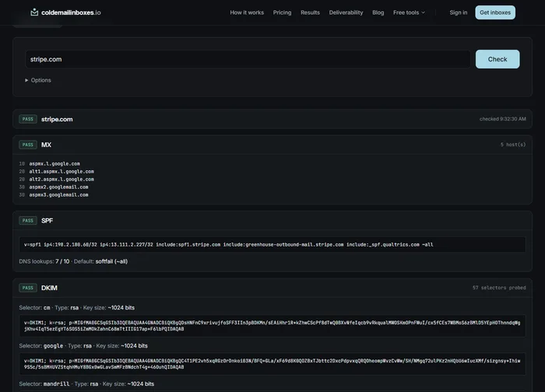Click the checked 9:32:30 AM timestamp
Screen dimensions: 545x392
[x=503, y=119]
